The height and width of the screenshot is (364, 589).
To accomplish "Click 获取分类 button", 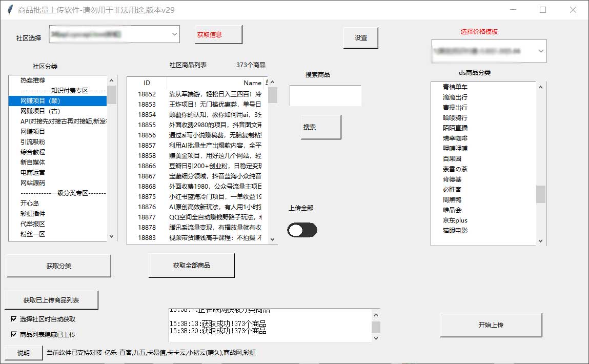I will [x=58, y=266].
